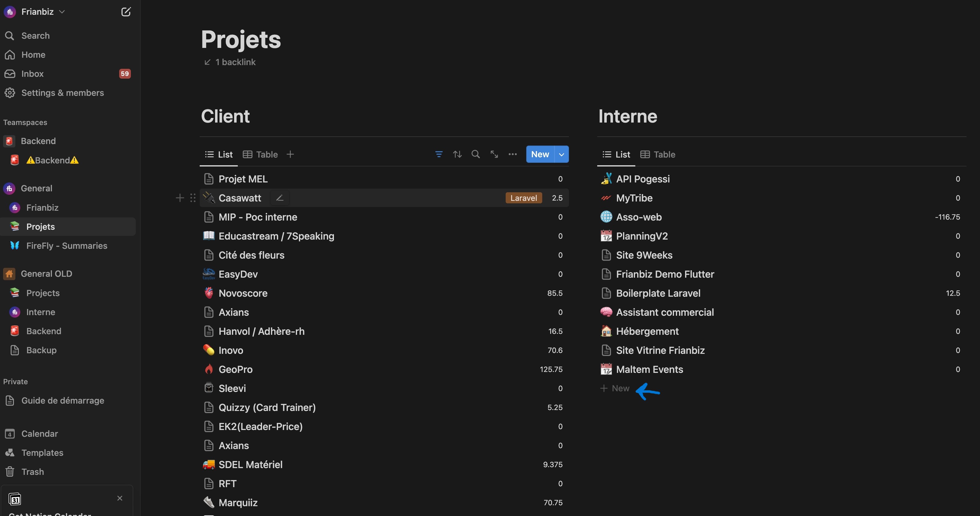Click the filter icon in Client toolbar
The image size is (980, 516).
pyautogui.click(x=439, y=154)
